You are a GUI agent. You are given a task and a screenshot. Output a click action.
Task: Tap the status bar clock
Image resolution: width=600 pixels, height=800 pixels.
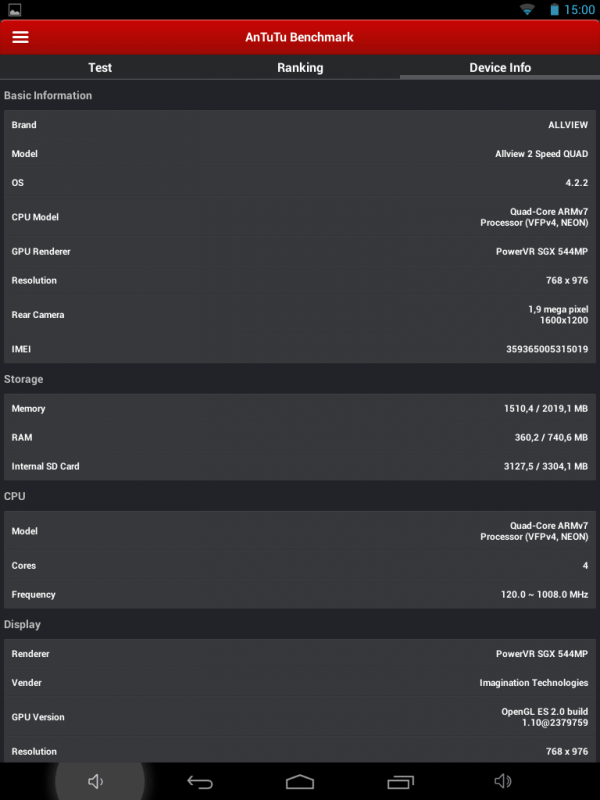click(x=579, y=9)
